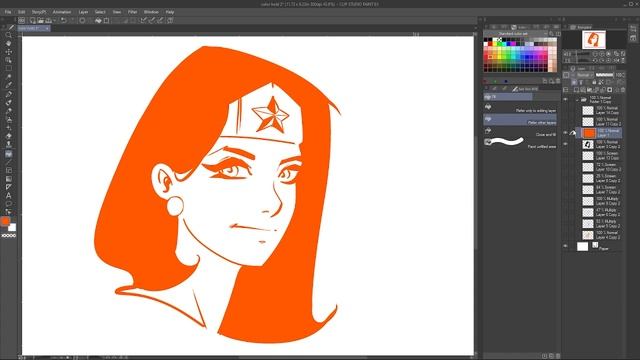This screenshot has height=360, width=640.
Task: Open the Filter menu
Action: [132, 12]
